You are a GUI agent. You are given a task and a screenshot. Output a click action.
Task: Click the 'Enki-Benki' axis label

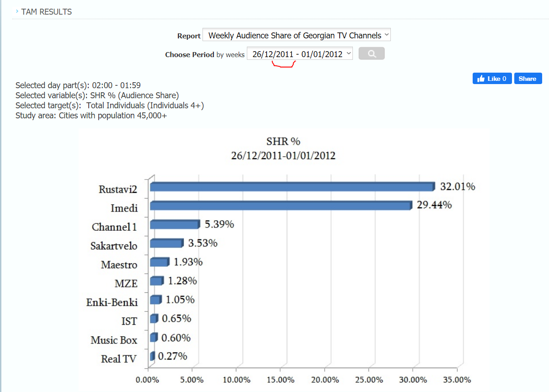click(x=112, y=302)
